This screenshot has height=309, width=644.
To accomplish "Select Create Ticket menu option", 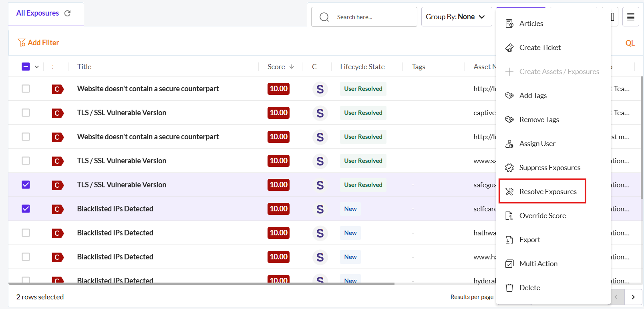I will (x=540, y=48).
